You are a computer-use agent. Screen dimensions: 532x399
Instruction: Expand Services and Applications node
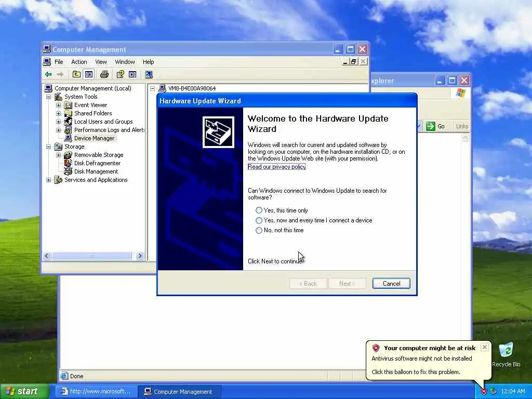coord(48,180)
